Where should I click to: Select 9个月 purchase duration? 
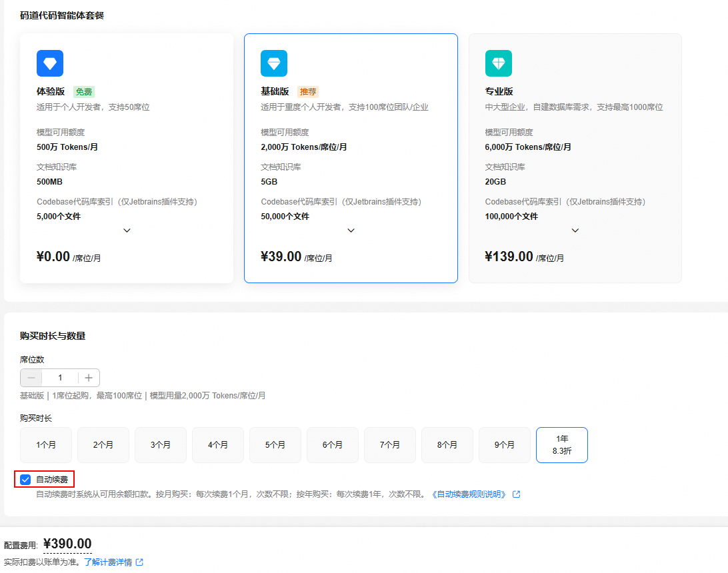point(505,445)
